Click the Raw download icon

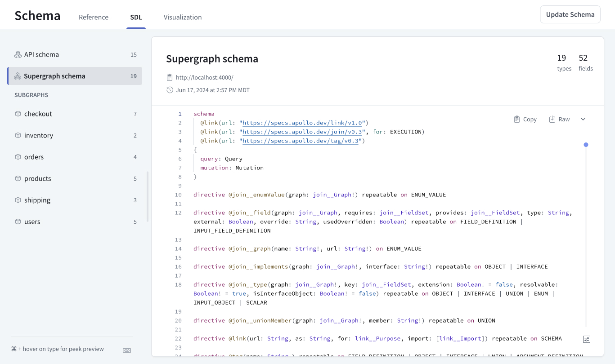tap(552, 119)
